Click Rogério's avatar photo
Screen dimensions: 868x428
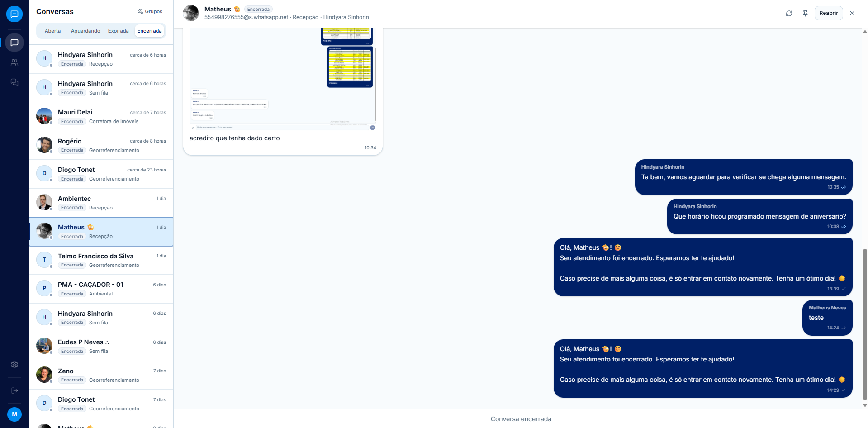44,145
